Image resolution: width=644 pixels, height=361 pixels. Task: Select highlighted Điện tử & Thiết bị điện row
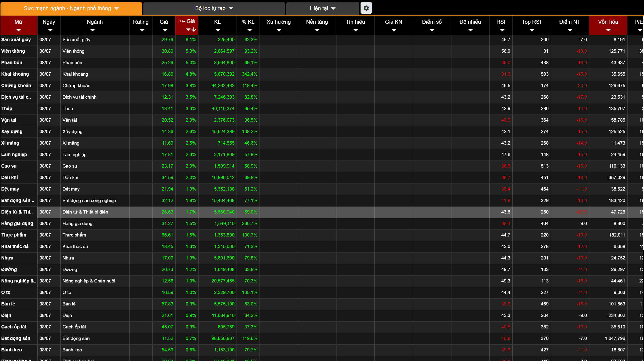click(x=85, y=212)
